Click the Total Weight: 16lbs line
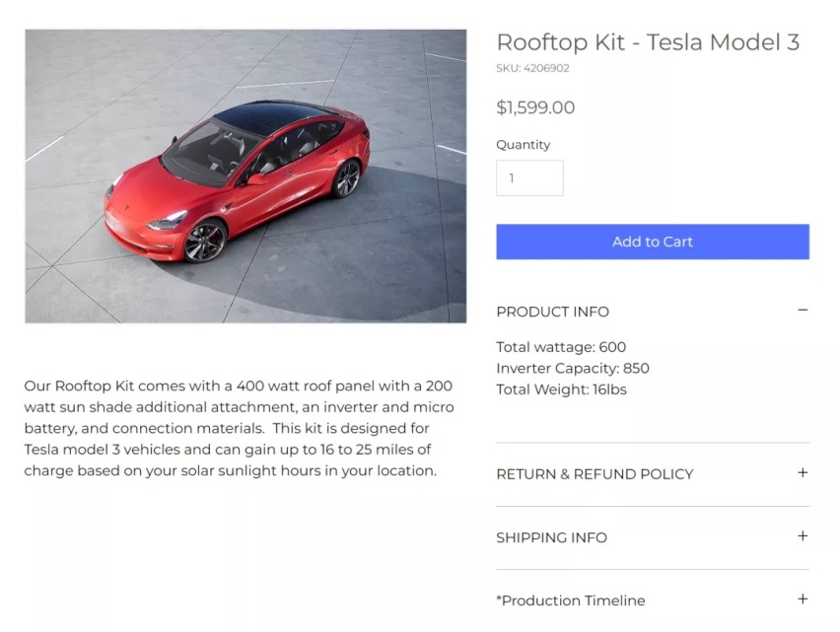The width and height of the screenshot is (840, 632). coord(561,389)
